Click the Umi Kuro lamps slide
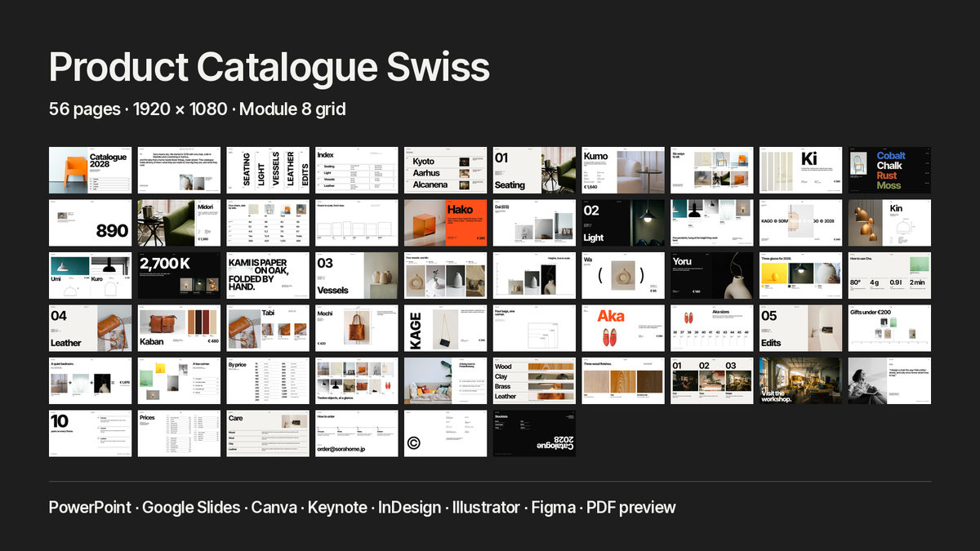 [x=90, y=275]
